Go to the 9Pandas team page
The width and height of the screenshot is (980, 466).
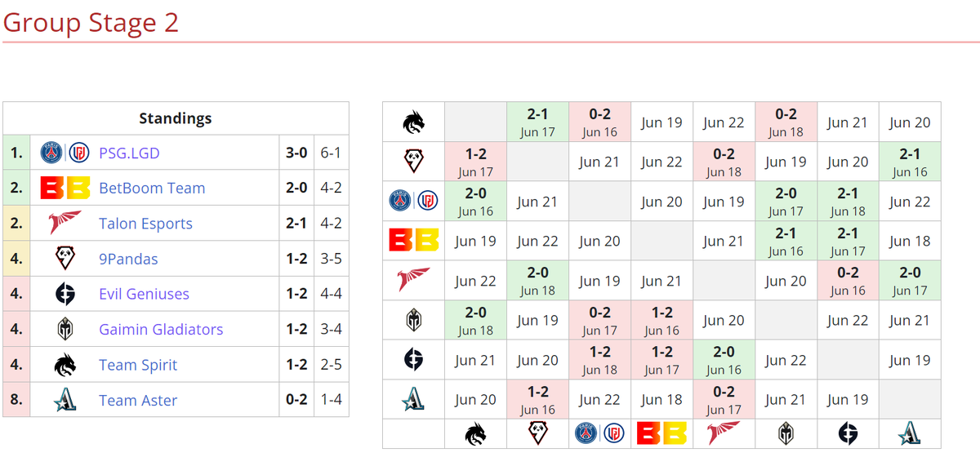(128, 259)
